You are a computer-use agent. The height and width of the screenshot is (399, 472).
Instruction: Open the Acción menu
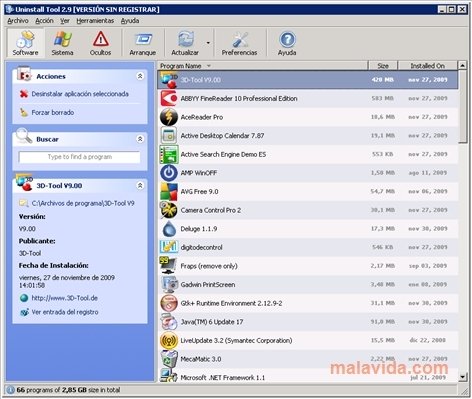pyautogui.click(x=44, y=21)
